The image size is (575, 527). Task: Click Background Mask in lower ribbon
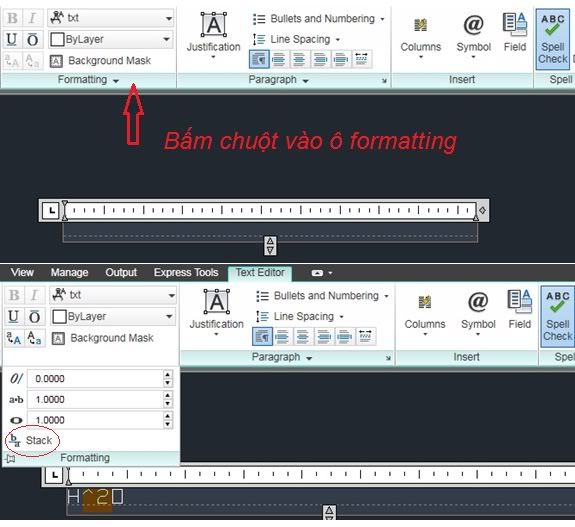pyautogui.click(x=103, y=338)
